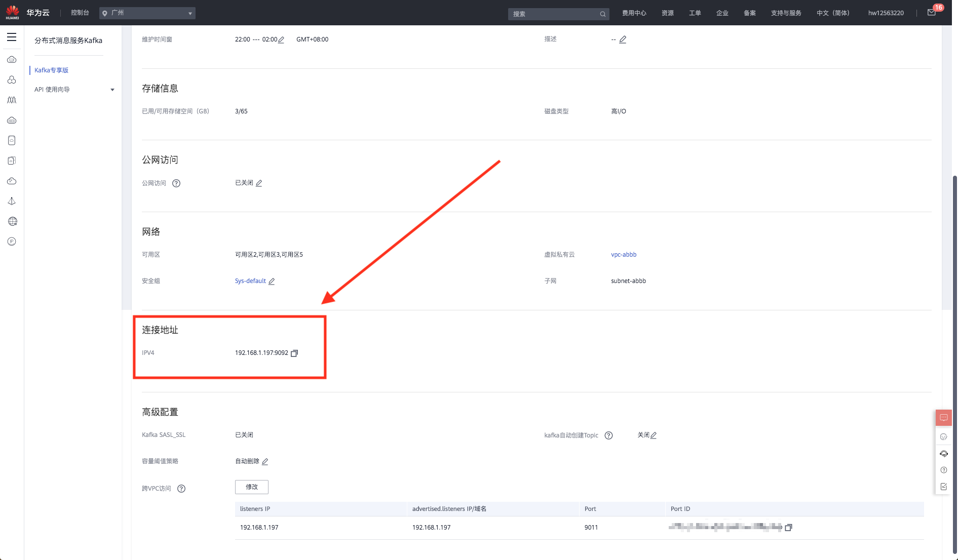
Task: Click the 修改 button for cross-VPC access
Action: coord(252,487)
